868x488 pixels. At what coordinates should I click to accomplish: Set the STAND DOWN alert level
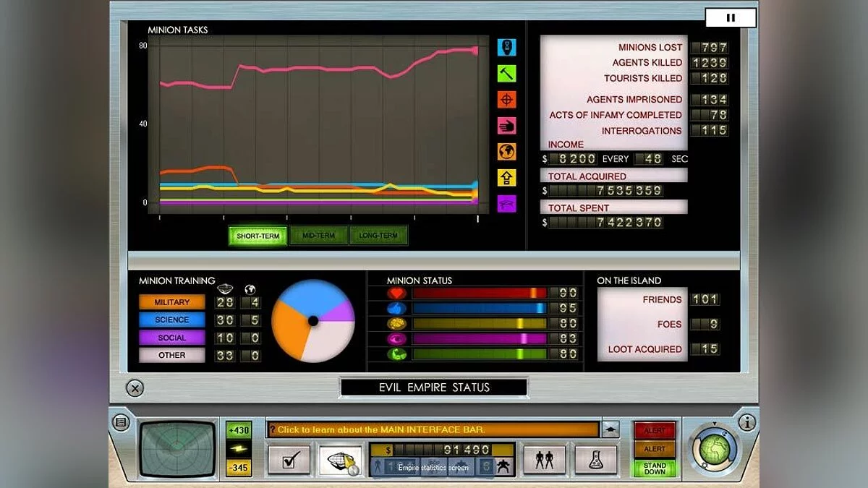655,468
